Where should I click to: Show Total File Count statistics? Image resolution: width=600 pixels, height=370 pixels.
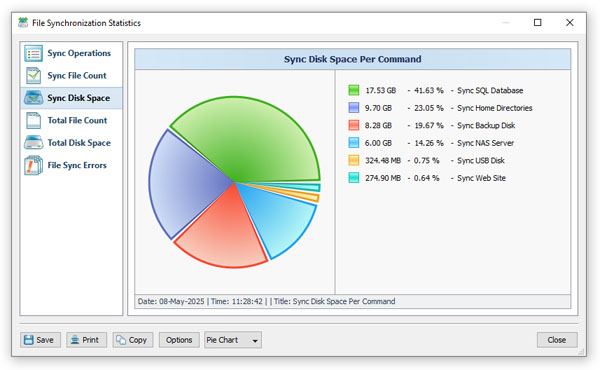tap(72, 120)
